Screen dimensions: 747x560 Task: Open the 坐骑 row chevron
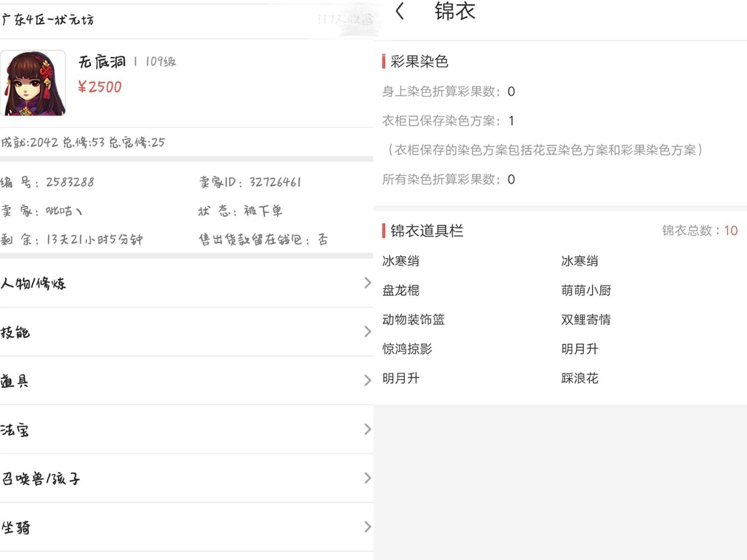tap(367, 527)
